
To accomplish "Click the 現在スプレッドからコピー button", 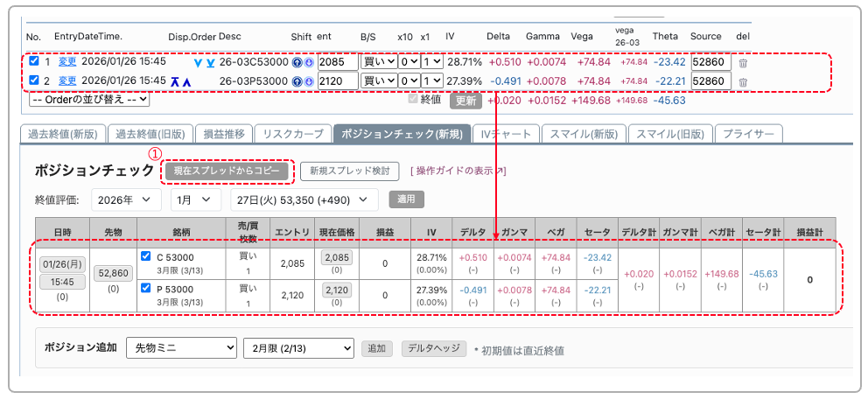I will (x=227, y=171).
